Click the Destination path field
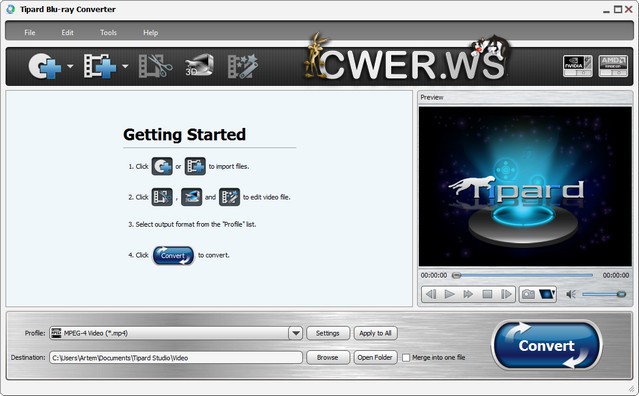The width and height of the screenshot is (639, 396). tap(176, 358)
